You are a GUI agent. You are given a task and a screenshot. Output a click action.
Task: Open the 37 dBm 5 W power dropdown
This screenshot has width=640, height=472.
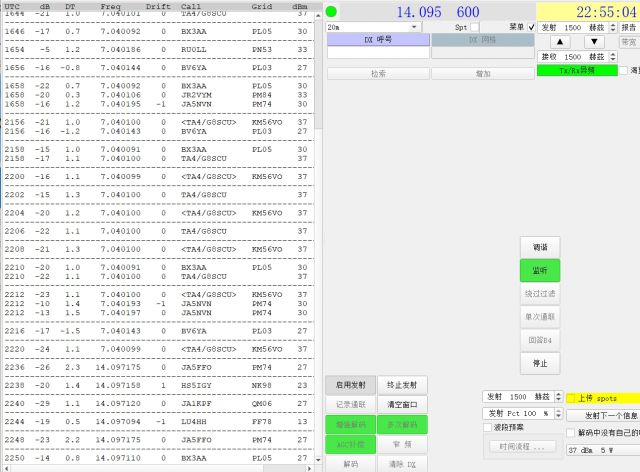pyautogui.click(x=600, y=450)
